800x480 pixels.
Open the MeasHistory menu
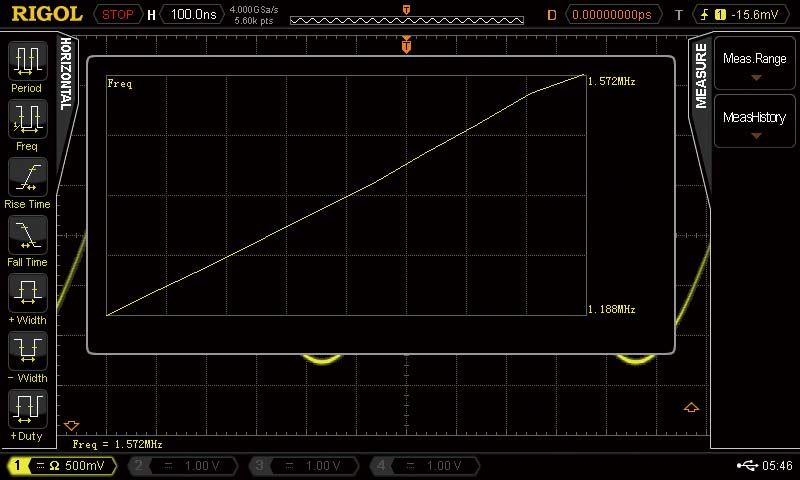coord(755,121)
